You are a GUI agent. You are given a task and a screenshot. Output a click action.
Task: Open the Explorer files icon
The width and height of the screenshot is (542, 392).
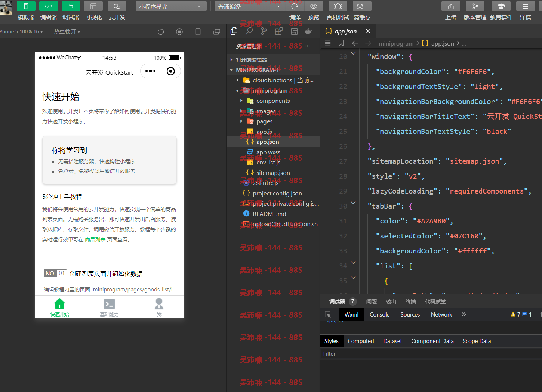point(234,31)
